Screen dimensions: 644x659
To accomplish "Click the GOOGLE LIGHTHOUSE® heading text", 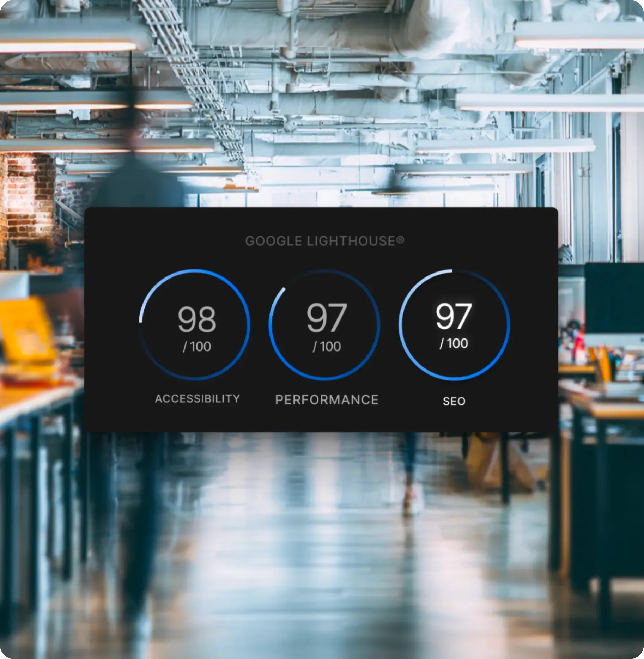I will 324,241.
